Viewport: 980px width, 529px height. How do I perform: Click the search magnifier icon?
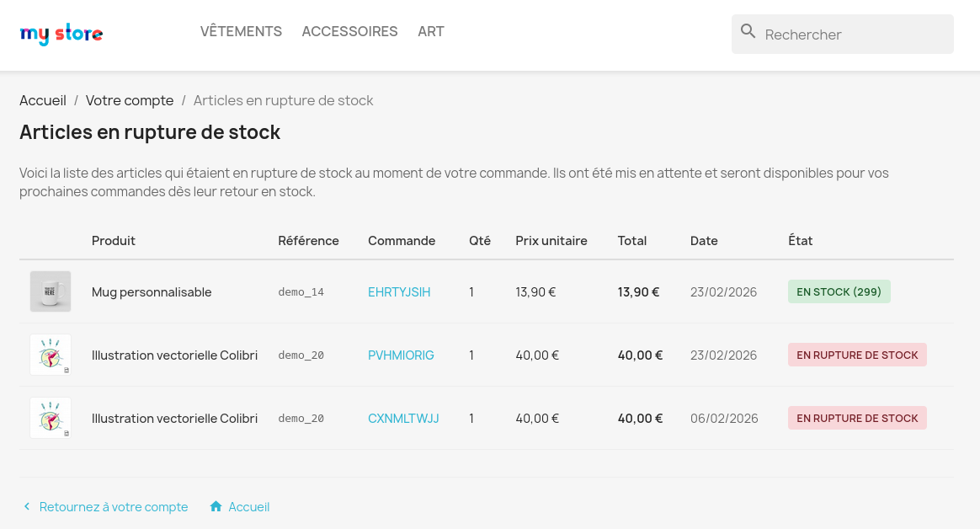coord(748,32)
